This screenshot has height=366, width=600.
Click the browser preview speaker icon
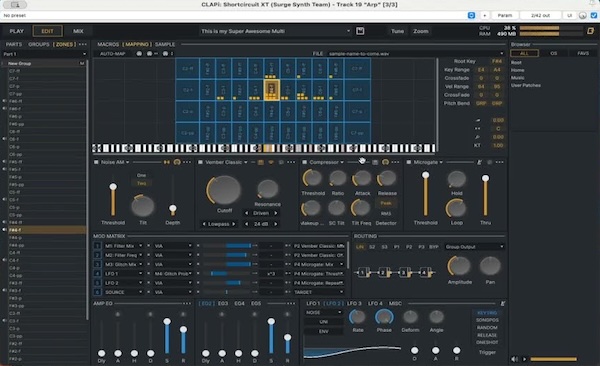pyautogui.click(x=515, y=359)
